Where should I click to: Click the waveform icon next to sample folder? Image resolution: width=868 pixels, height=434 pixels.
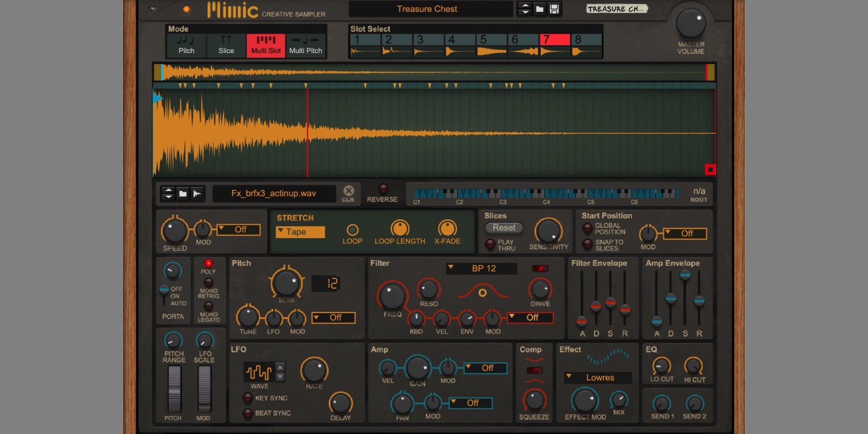(x=197, y=193)
